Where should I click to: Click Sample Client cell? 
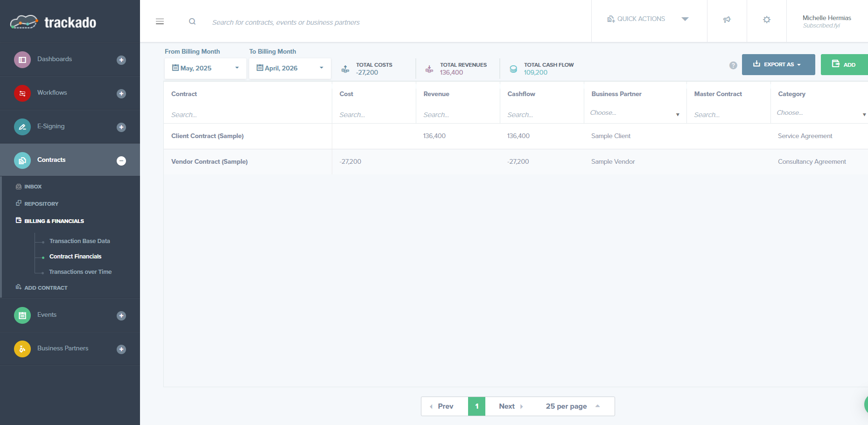tap(610, 136)
